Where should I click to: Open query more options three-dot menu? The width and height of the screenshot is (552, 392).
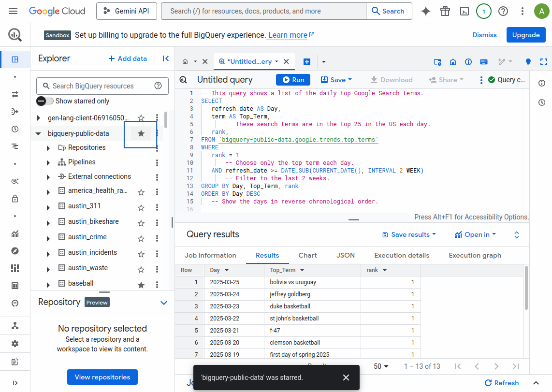(x=481, y=80)
